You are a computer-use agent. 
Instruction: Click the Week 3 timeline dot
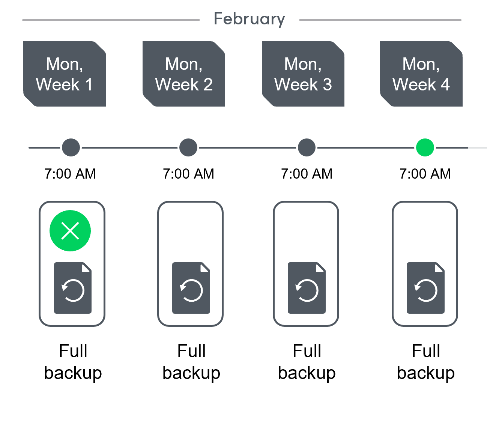[307, 147]
